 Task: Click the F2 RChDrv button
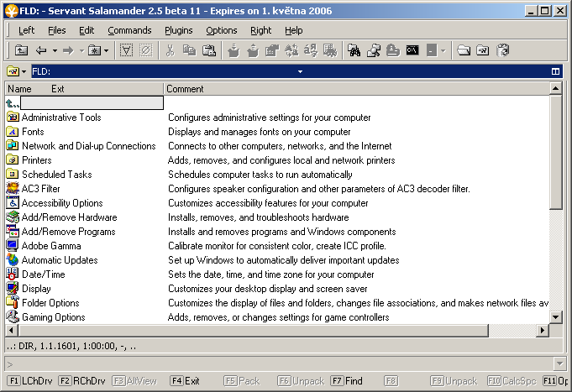click(82, 381)
